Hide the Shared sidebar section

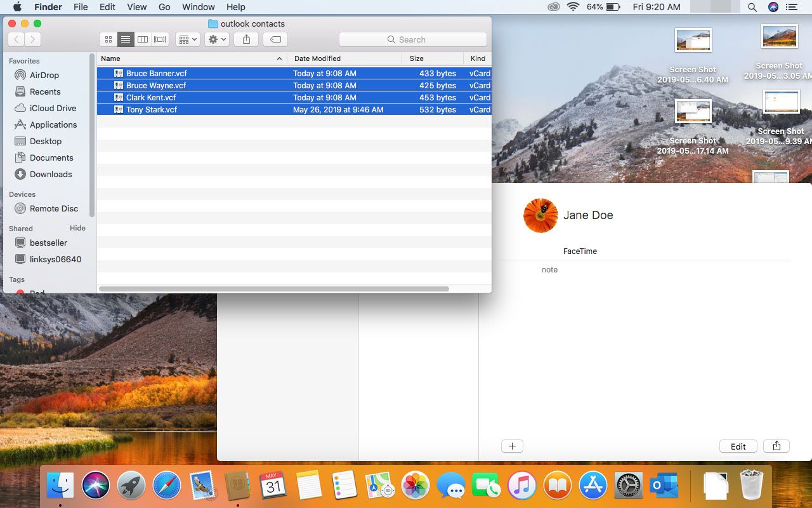(x=77, y=228)
